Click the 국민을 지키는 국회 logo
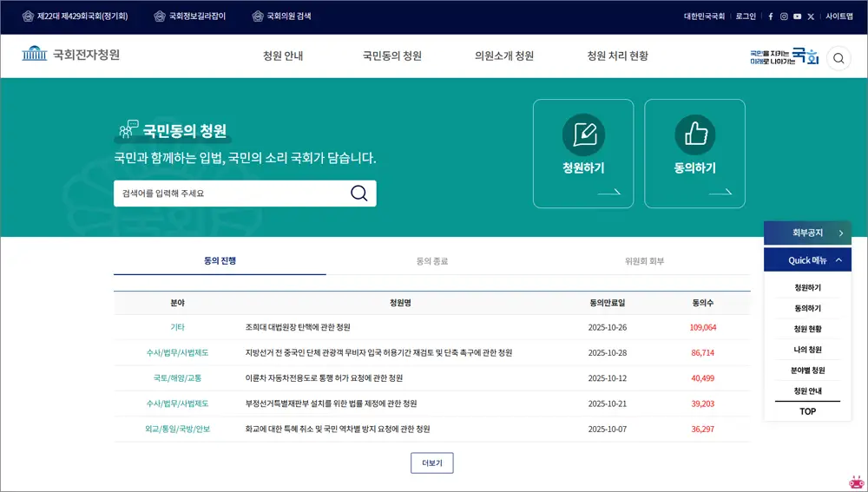The width and height of the screenshot is (868, 492). pyautogui.click(x=784, y=56)
